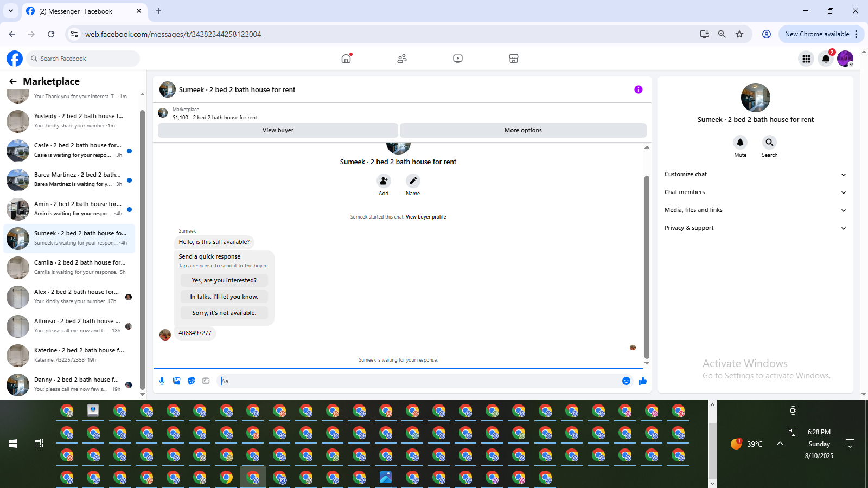Screen dimensions: 868x488
Task: Choose a sticker from the sticker icon
Action: point(191,381)
